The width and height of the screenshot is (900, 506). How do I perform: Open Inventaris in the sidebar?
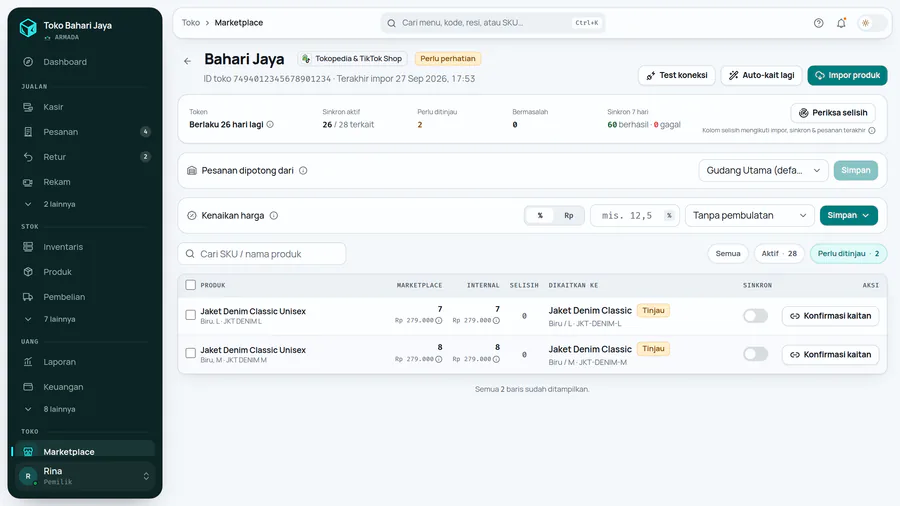click(x=85, y=247)
